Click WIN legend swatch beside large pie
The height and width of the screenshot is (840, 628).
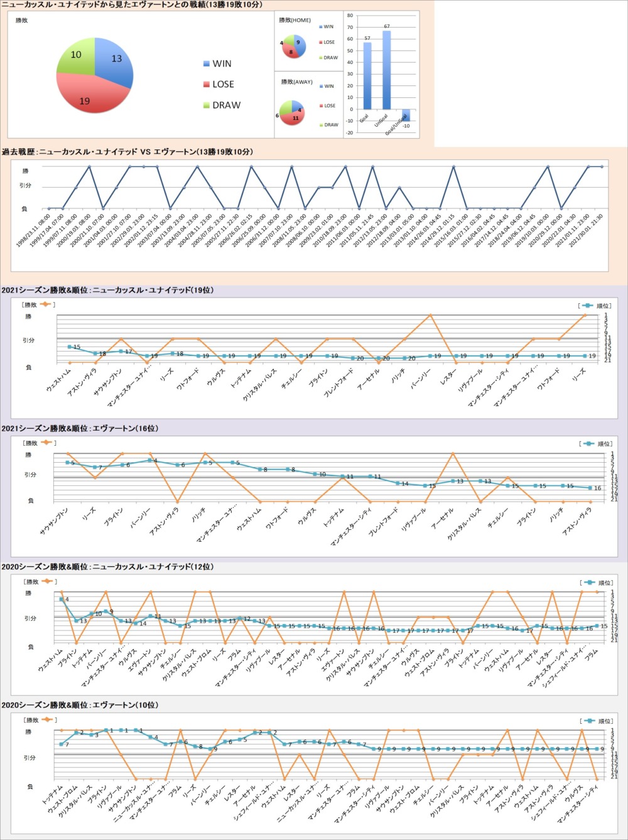pyautogui.click(x=207, y=63)
